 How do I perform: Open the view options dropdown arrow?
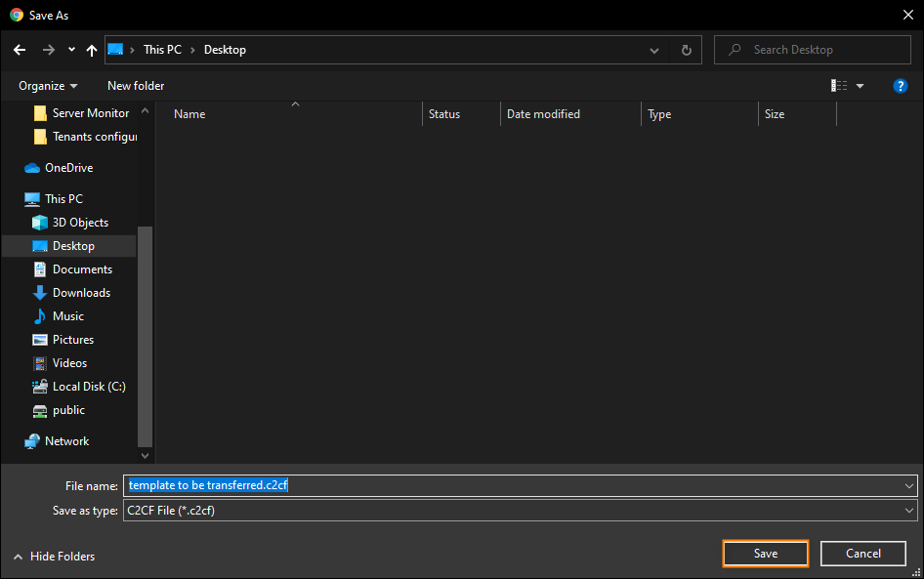click(860, 86)
